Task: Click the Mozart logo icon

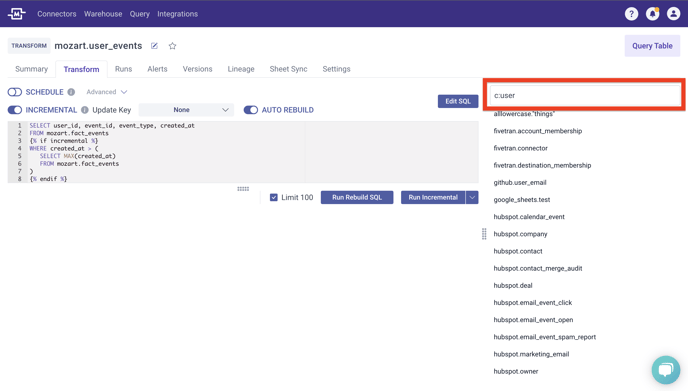Action: click(17, 14)
